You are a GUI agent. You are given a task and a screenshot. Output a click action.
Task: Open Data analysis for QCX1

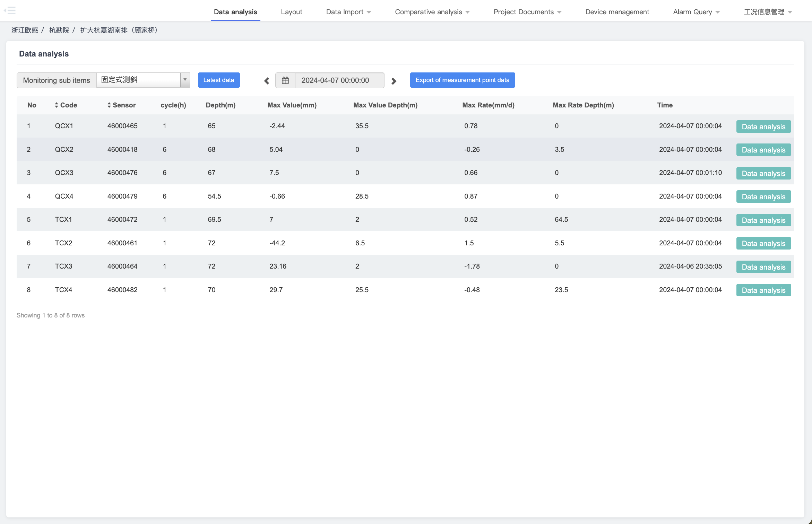763,126
